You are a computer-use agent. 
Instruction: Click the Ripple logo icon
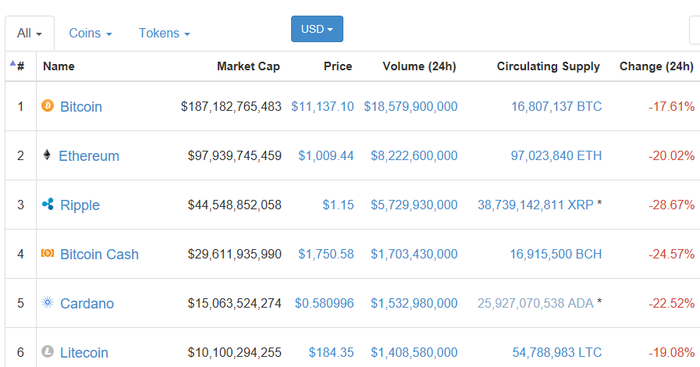click(47, 204)
